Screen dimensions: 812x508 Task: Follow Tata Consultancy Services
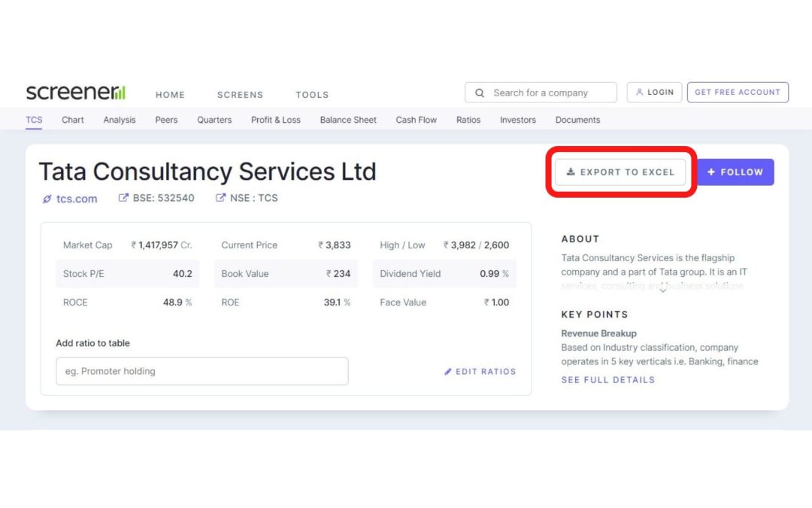pyautogui.click(x=735, y=172)
